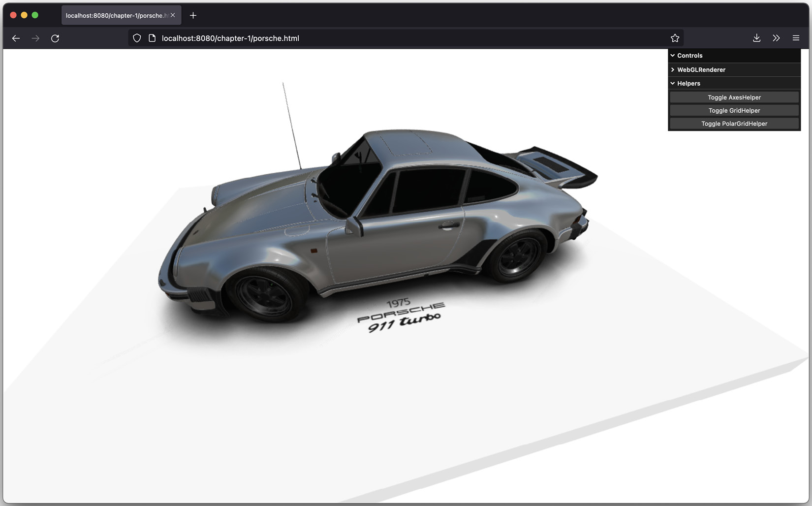Close the localhost porsche tab
Viewport: 812px width, 506px height.
tap(173, 15)
